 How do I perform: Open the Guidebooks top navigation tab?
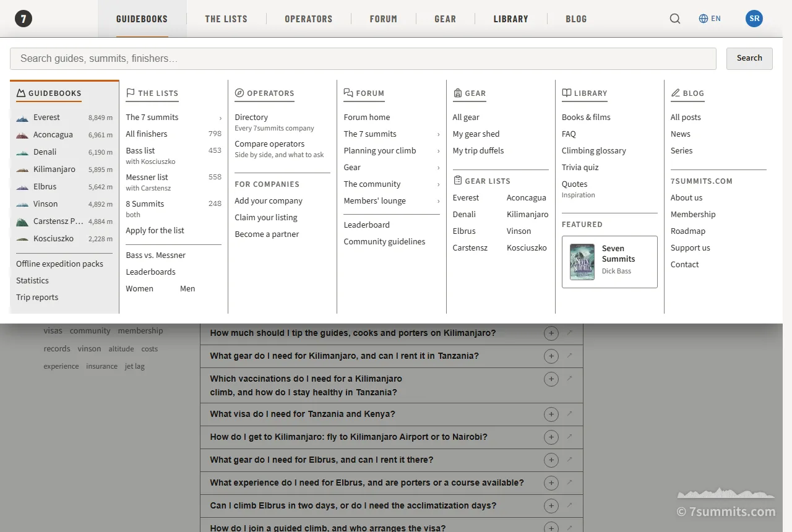pyautogui.click(x=142, y=19)
